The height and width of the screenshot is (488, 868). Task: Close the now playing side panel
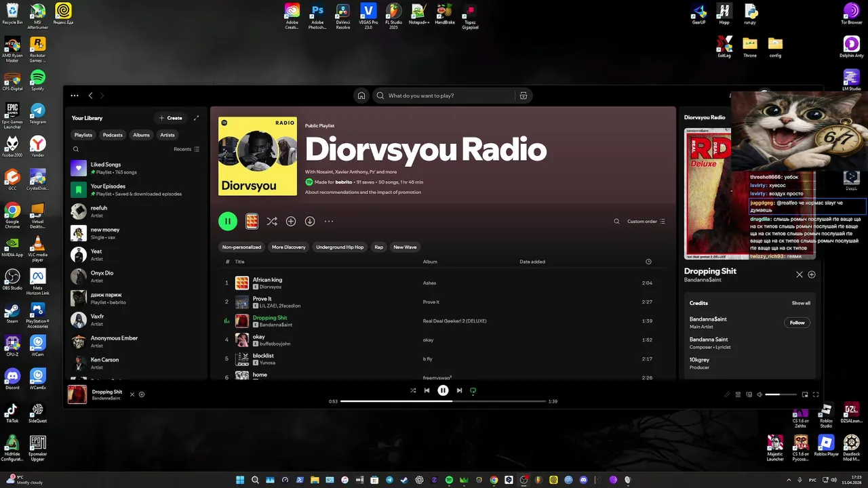(x=800, y=274)
